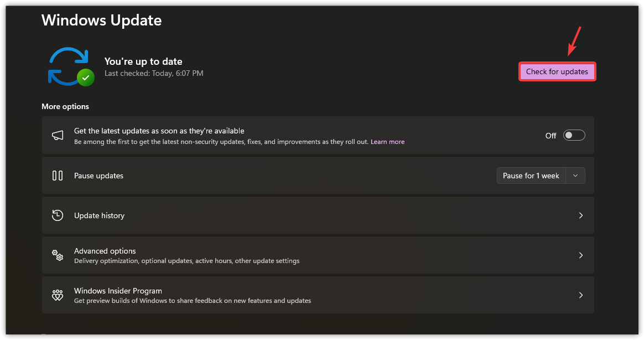The image size is (644, 340).
Task: Select the Advanced options row title
Action: [105, 251]
